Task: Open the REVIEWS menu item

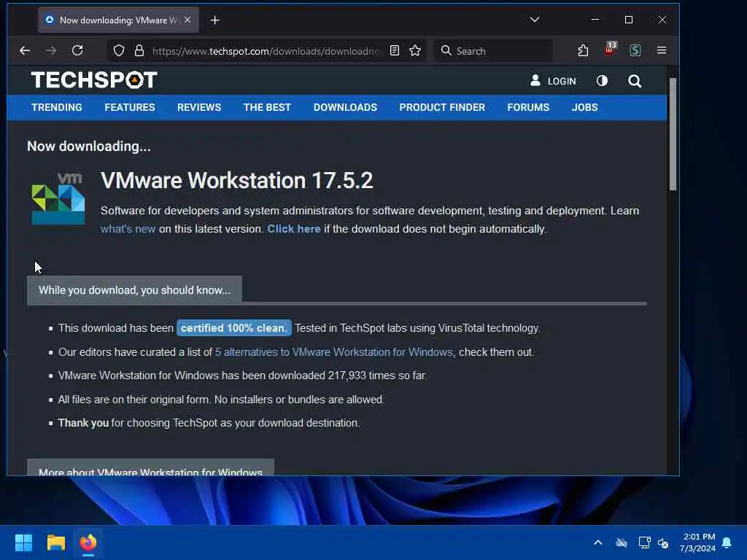Action: click(x=199, y=107)
